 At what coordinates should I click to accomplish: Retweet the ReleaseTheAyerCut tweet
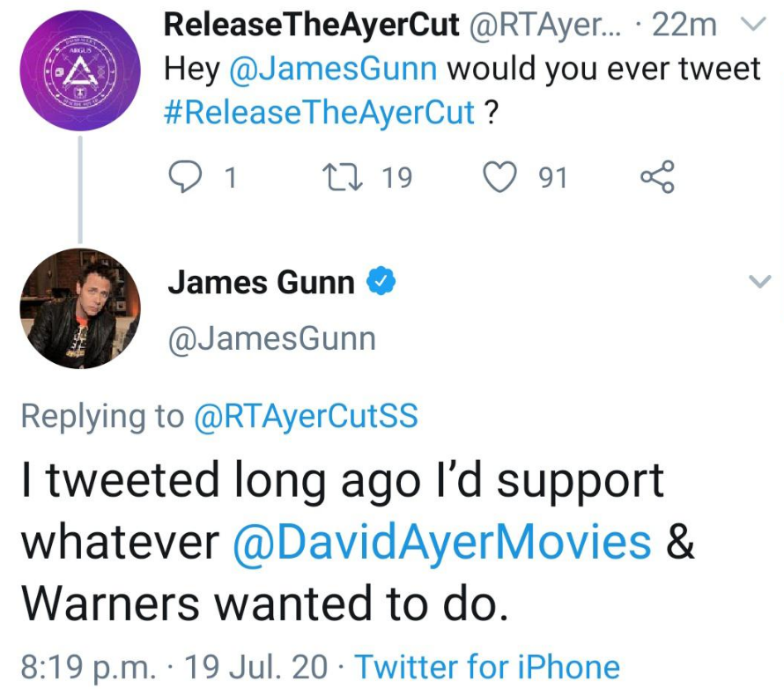point(343,177)
